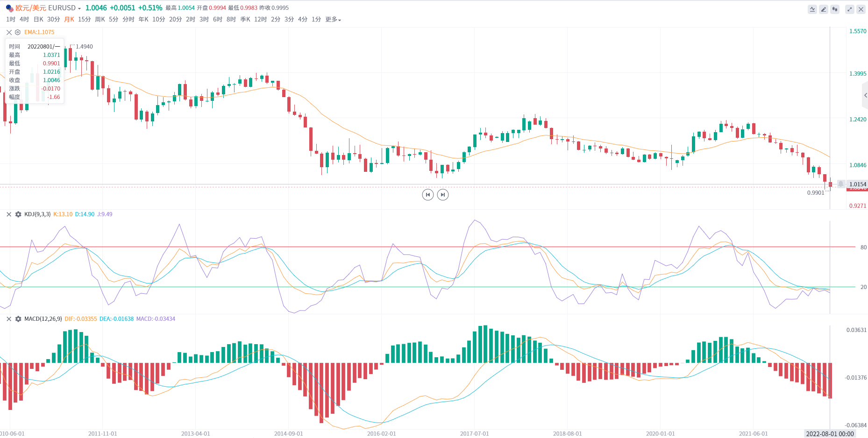Remove the EMA indicator
The height and width of the screenshot is (438, 868).
[x=9, y=32]
